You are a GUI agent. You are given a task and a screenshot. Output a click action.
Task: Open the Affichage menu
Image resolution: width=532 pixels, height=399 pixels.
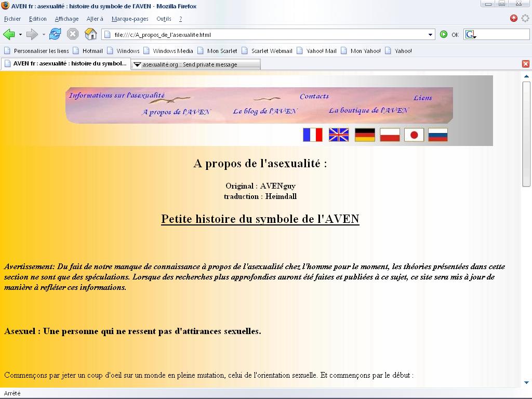coord(66,19)
